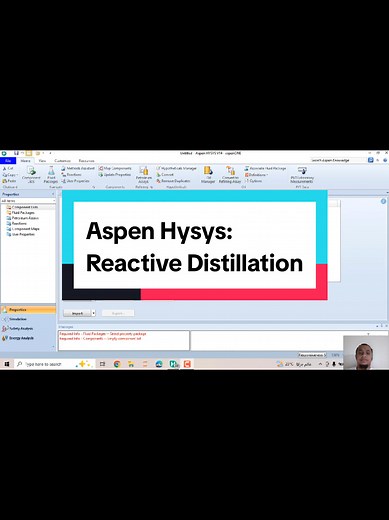
Task: Open Fluid Packages flask icon in ribbon
Action: tap(51, 175)
